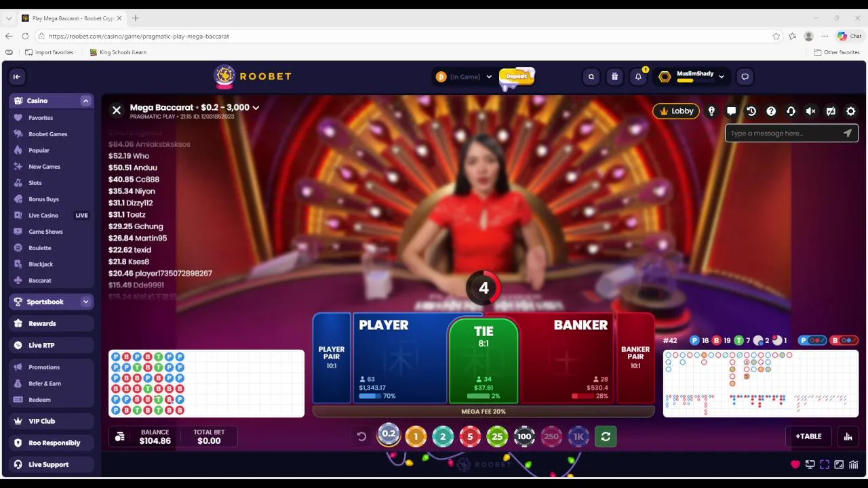Undo the last bet
The width and height of the screenshot is (868, 488).
click(361, 437)
